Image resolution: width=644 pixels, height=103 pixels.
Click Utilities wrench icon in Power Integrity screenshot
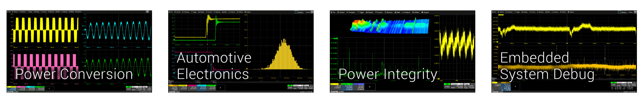(413, 12)
